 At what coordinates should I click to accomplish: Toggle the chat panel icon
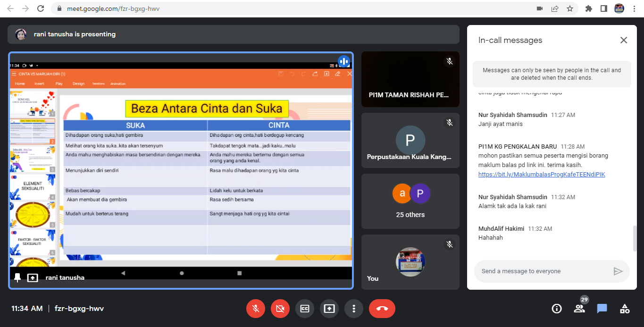click(602, 309)
